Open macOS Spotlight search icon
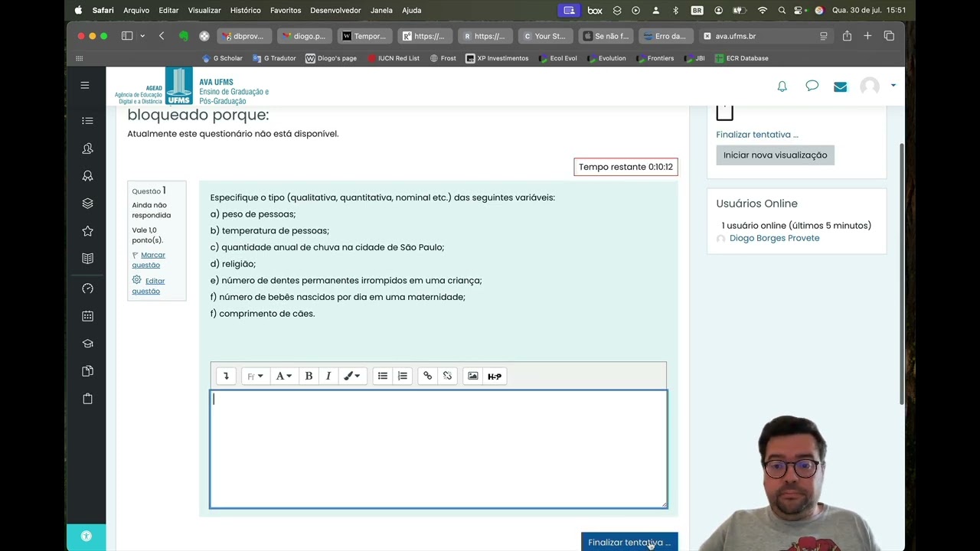 pyautogui.click(x=782, y=10)
